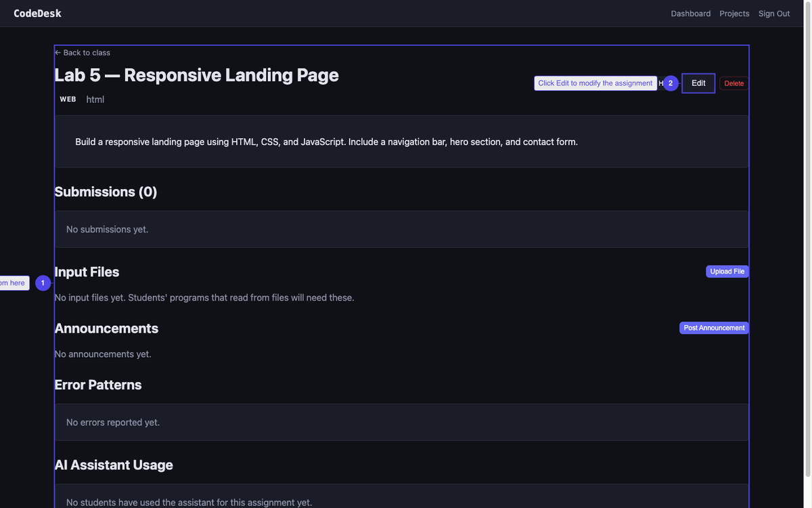
Task: Sign out of CodeDesk
Action: pyautogui.click(x=773, y=14)
